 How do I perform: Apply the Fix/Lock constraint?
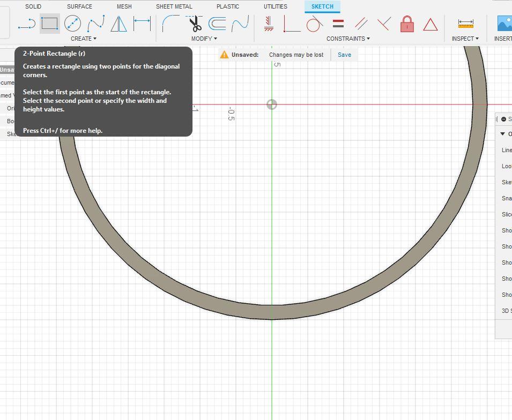coord(407,24)
